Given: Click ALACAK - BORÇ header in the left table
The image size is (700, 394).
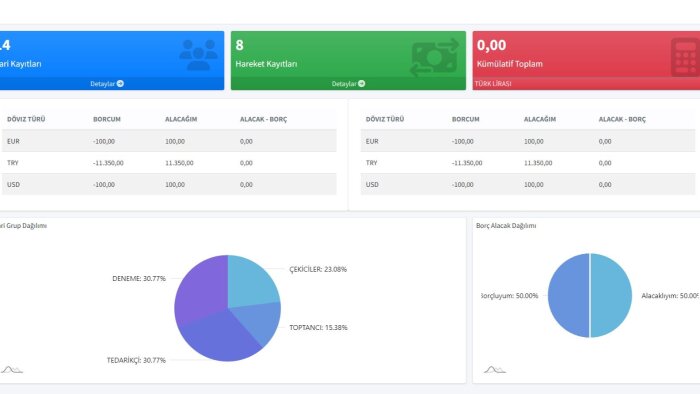Looking at the screenshot, I should coord(263,119).
